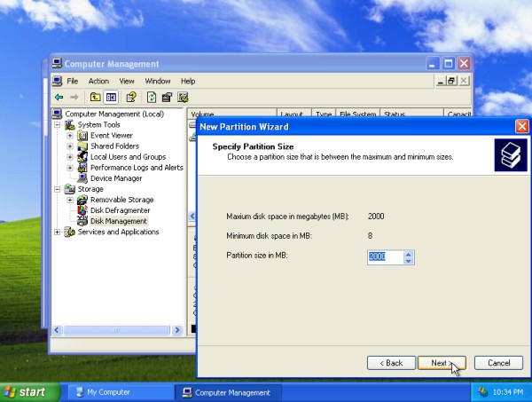The image size is (532, 402).
Task: Close the New Partition Wizard with X
Action: point(522,127)
